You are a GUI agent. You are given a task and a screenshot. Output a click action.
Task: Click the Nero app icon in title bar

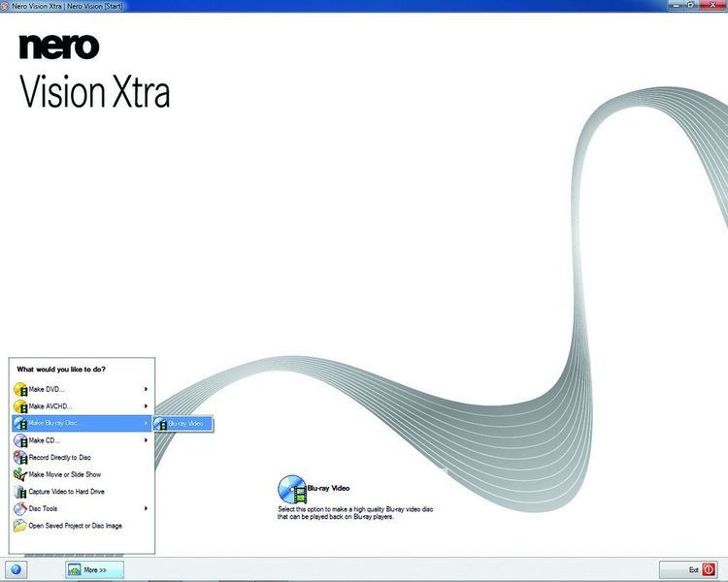pos(5,6)
